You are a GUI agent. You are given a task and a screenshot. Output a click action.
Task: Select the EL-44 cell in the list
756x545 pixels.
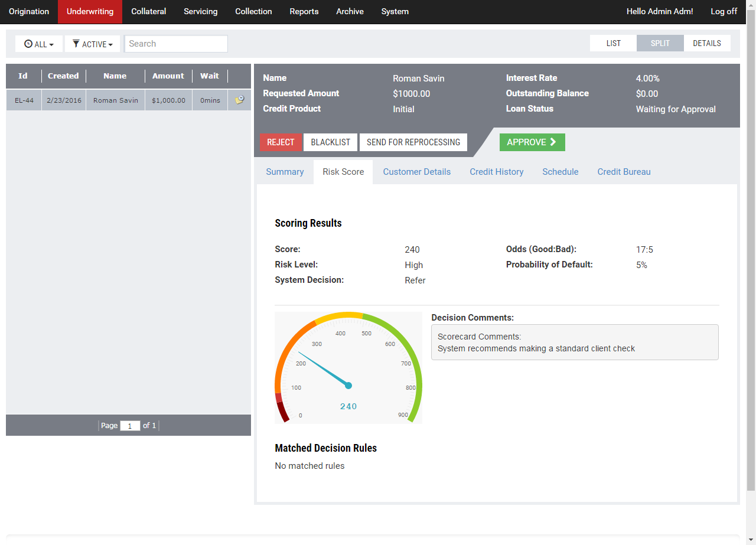[x=24, y=100]
